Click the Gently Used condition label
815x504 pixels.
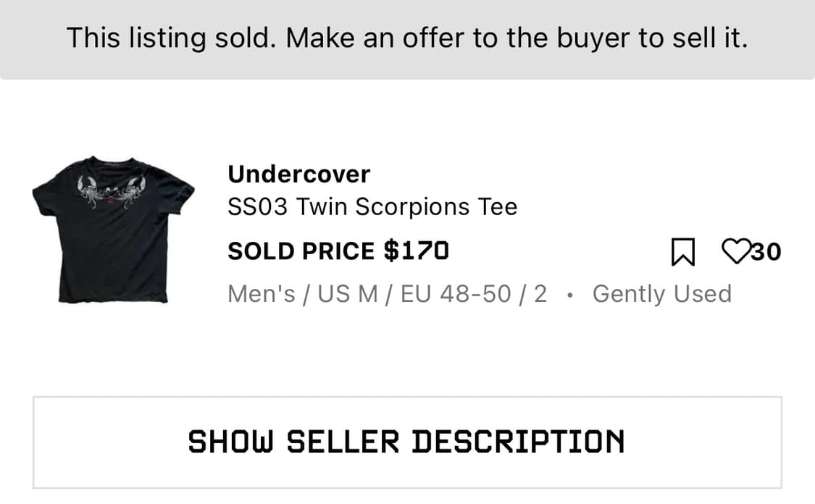tap(662, 294)
